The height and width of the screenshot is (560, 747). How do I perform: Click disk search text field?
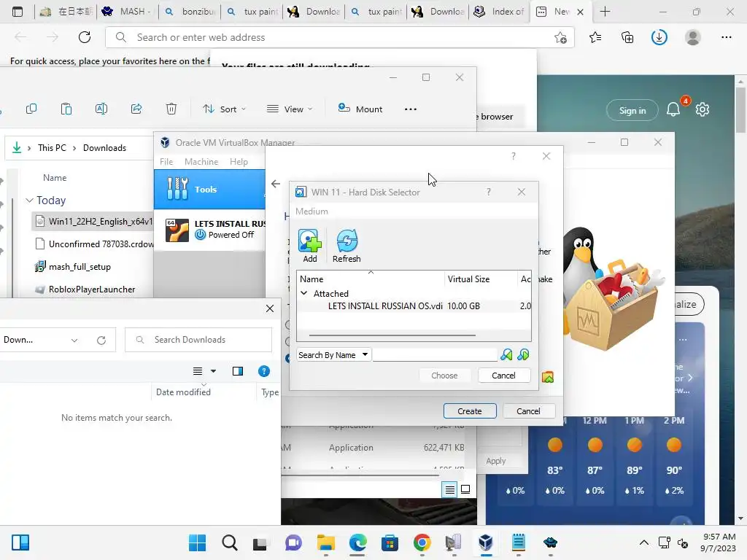(x=435, y=355)
